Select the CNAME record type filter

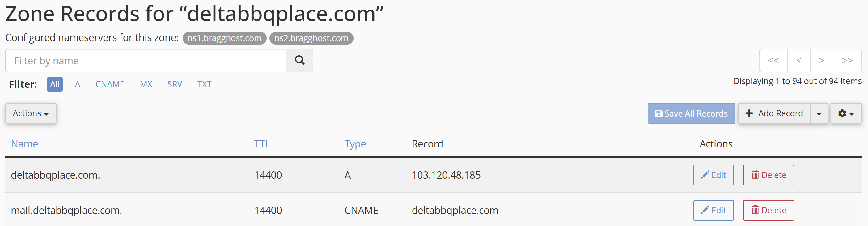click(x=110, y=84)
